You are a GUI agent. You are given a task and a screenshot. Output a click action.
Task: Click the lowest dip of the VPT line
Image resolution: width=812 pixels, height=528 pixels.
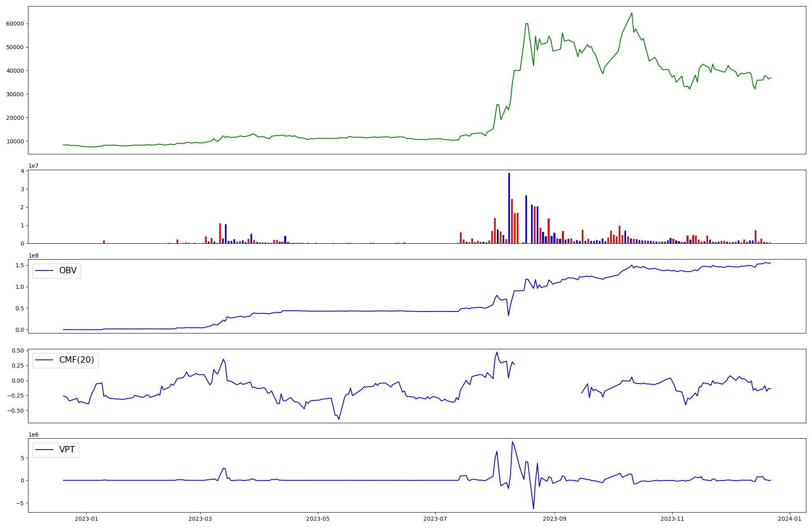point(533,509)
